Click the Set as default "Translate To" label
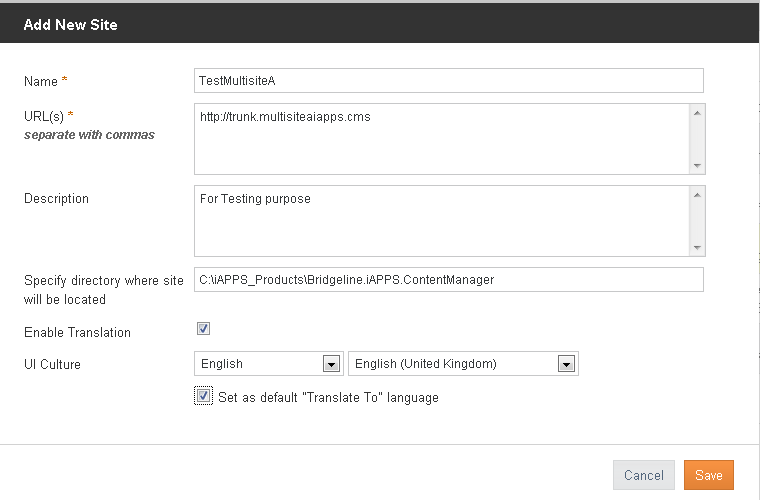 pyautogui.click(x=328, y=398)
